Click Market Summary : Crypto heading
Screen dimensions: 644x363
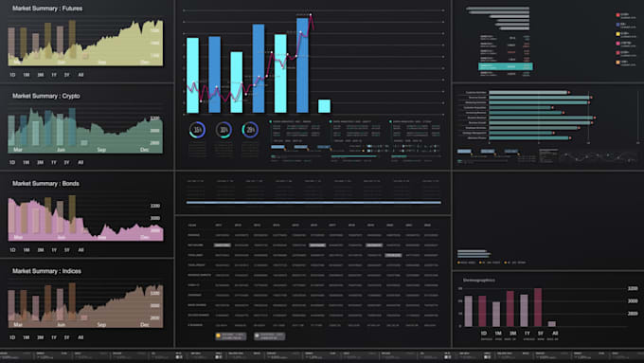(x=46, y=96)
